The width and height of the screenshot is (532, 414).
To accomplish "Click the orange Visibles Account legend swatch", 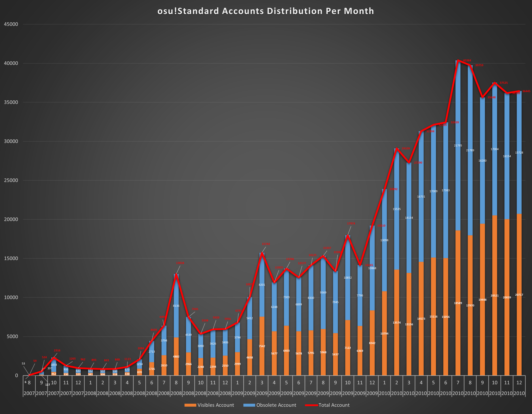I will point(190,405).
